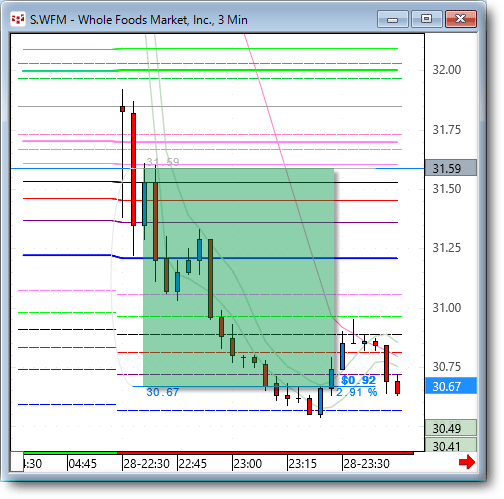
Task: Click the 23:15 time axis label
Action: [x=302, y=464]
